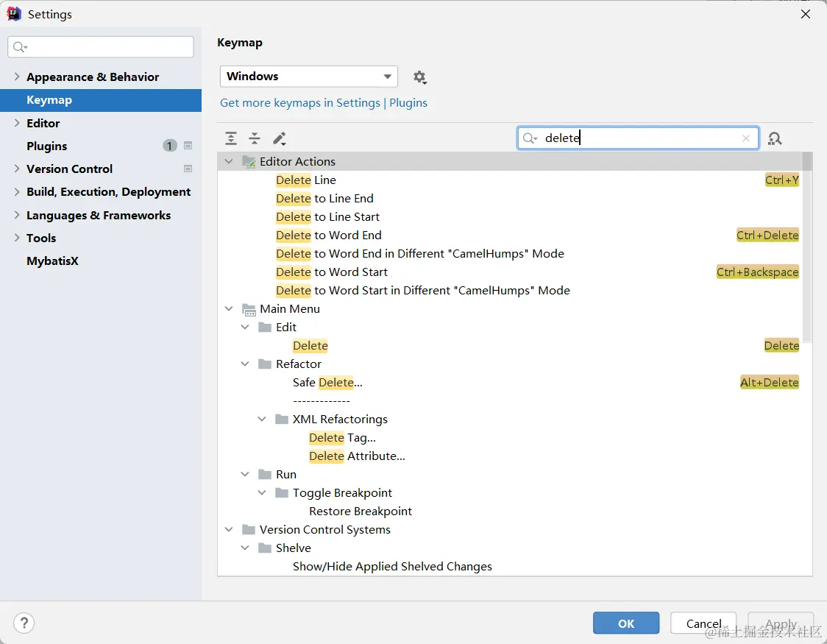Select MybatisX in settings sidebar
This screenshot has width=827, height=644.
(52, 261)
